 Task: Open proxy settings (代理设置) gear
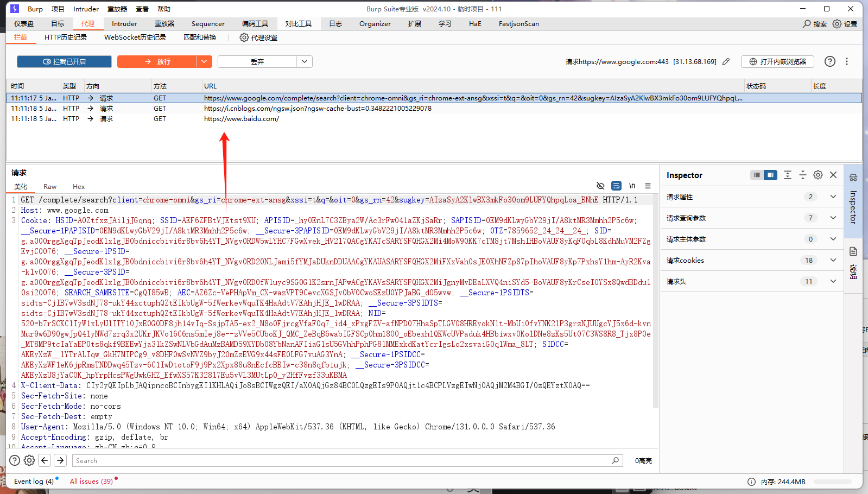244,37
